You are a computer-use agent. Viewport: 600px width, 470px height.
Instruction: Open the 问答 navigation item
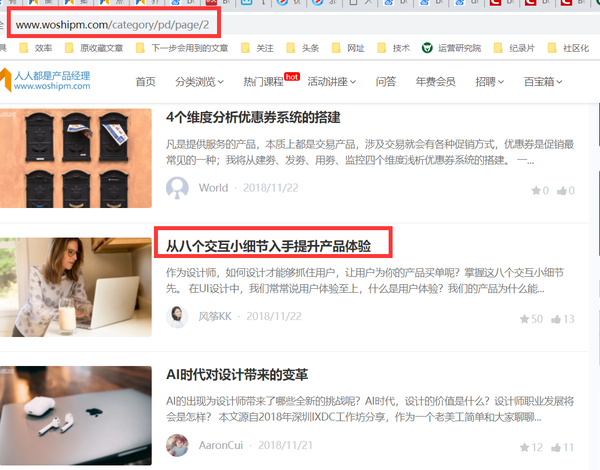386,82
